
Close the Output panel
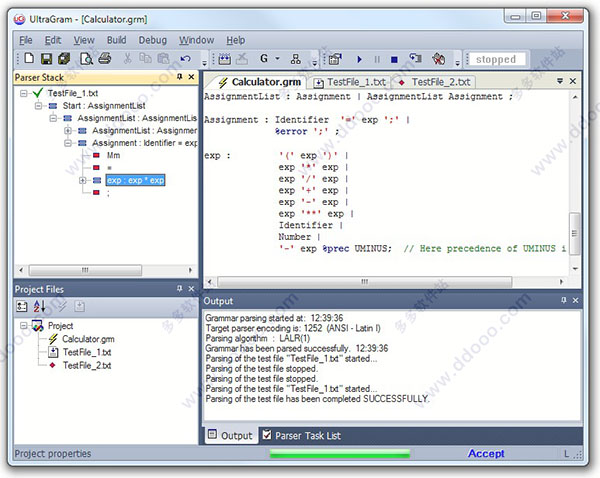pos(575,300)
